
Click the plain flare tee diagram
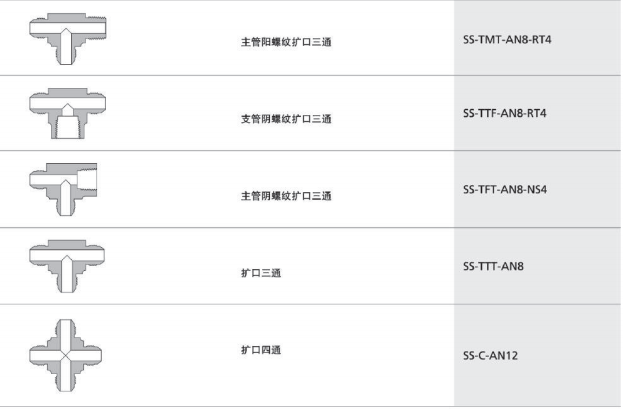point(67,266)
